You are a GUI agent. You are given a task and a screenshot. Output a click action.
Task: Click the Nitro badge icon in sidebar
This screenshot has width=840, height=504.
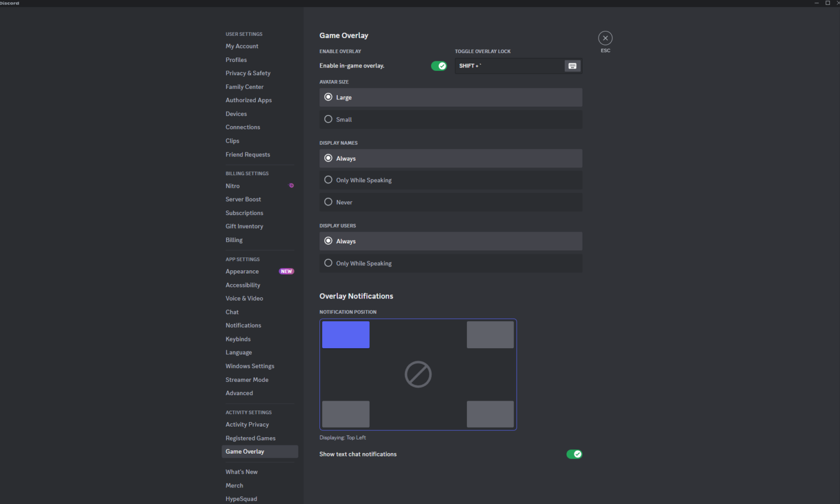[291, 186]
